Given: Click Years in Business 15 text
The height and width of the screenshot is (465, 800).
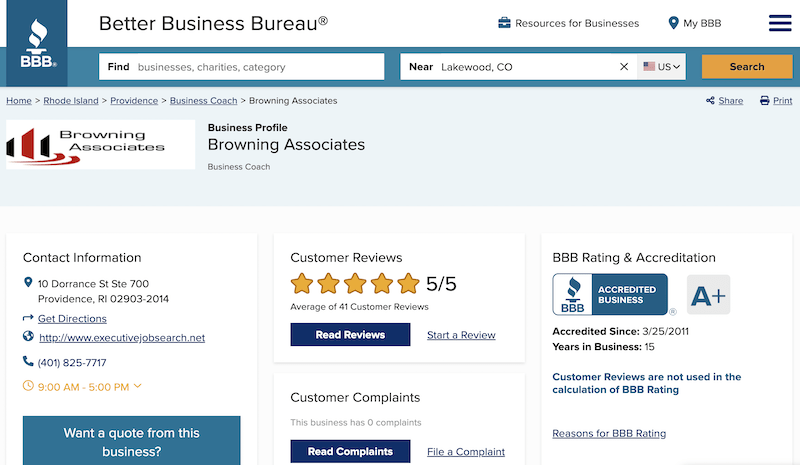Looking at the screenshot, I should pyautogui.click(x=603, y=347).
